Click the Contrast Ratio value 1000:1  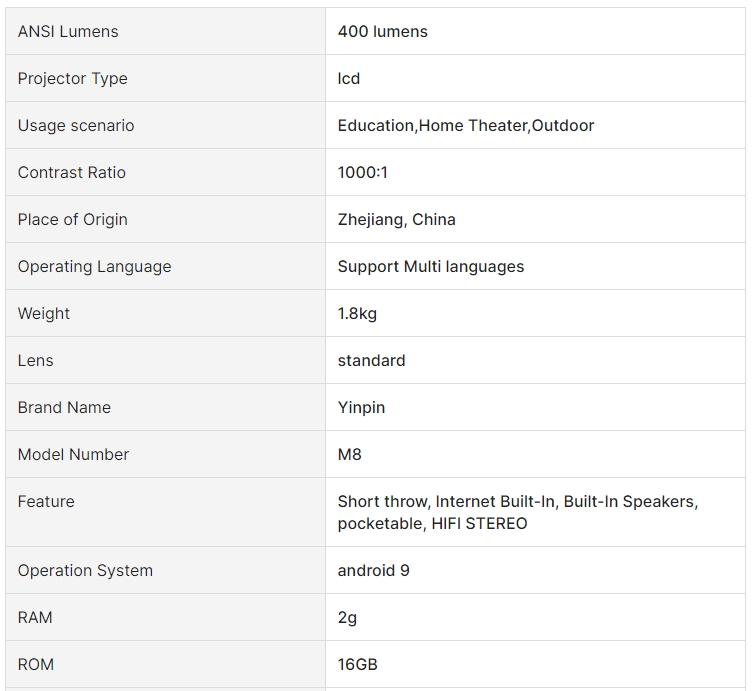(x=363, y=173)
